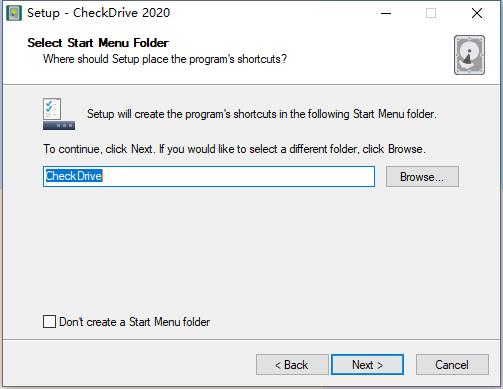Click the "Where should Setup place" subtitle

[165, 59]
